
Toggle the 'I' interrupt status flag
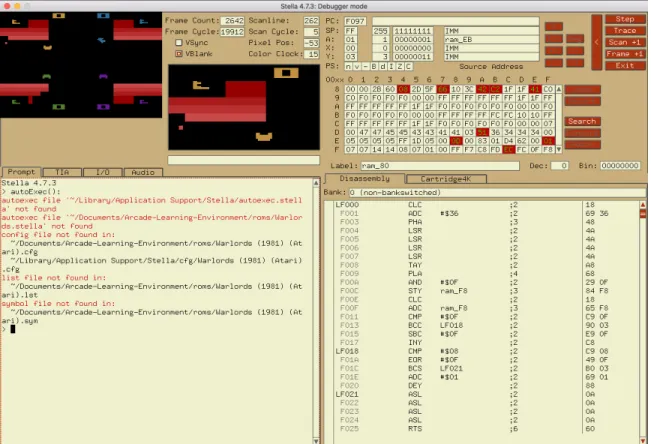(x=392, y=66)
